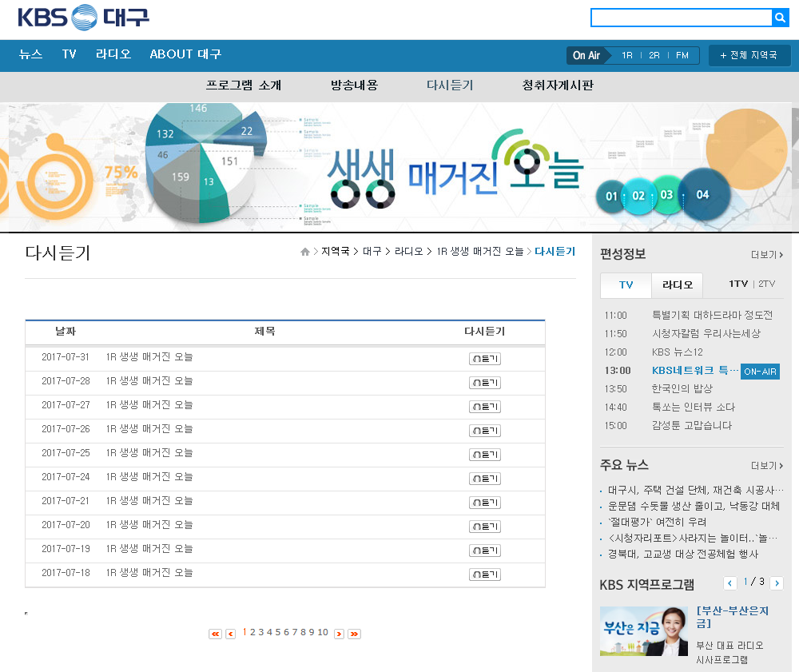Click the search magnifier icon
This screenshot has width=799, height=672.
click(780, 18)
